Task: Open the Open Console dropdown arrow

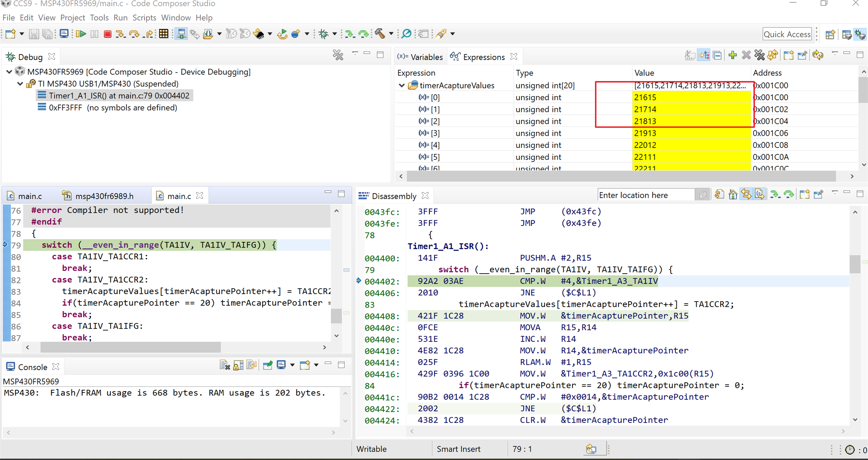Action: pos(316,365)
